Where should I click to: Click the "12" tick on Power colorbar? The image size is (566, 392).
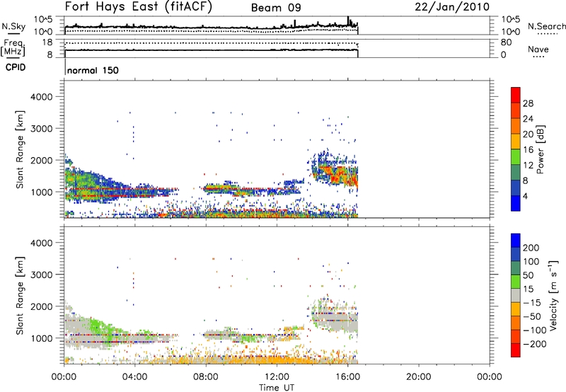pyautogui.click(x=528, y=166)
